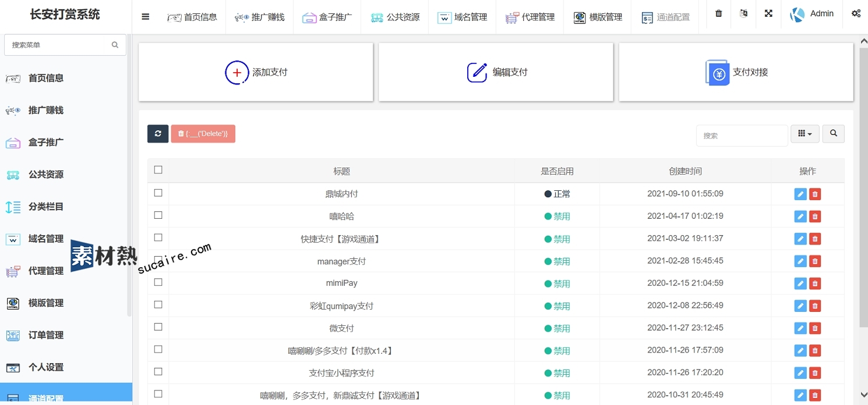Go to 首页信息 in sidebar

click(x=46, y=78)
